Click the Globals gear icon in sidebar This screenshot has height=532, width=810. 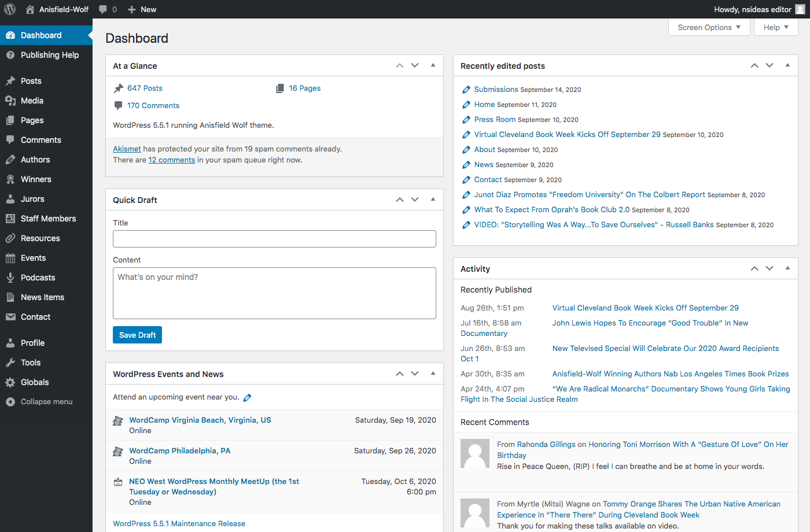(x=10, y=382)
